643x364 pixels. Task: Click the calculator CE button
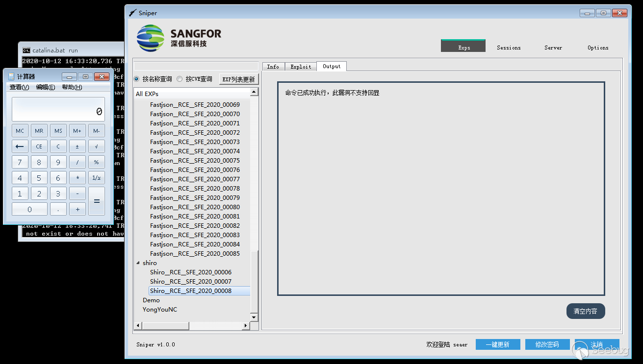click(39, 146)
